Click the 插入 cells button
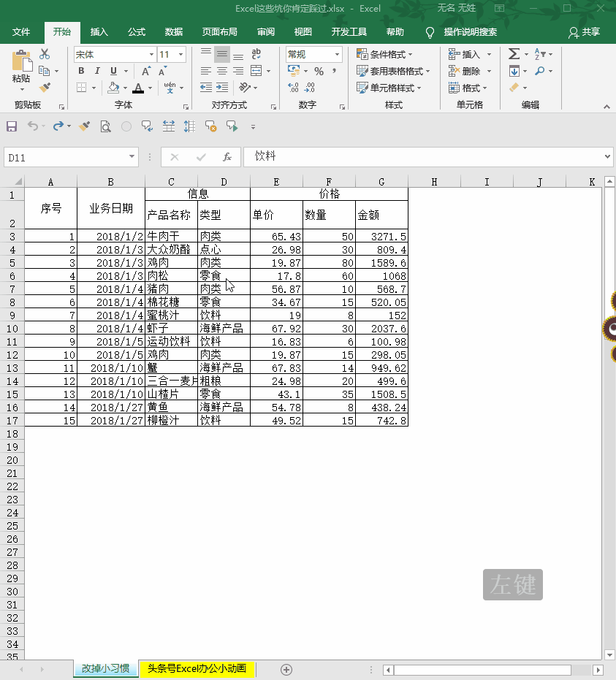 464,55
